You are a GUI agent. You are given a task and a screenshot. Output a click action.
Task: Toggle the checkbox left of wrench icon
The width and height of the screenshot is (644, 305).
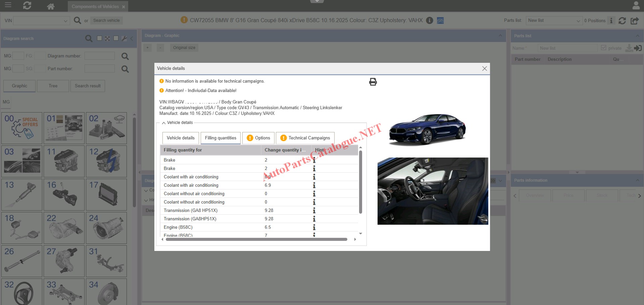tap(116, 38)
